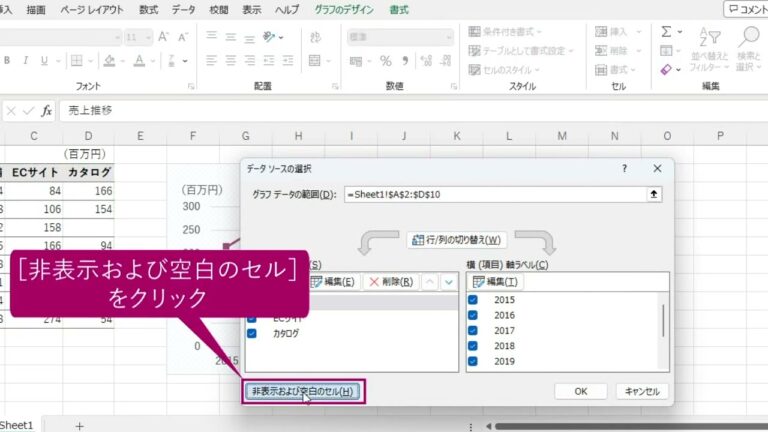Screen dimensions: 768x432
Task: Click series 削除(R) button
Action: click(391, 282)
